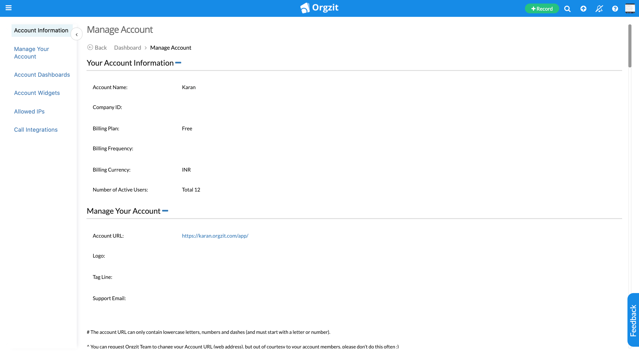Click the Total 12 active users value
639x364 pixels.
(191, 190)
